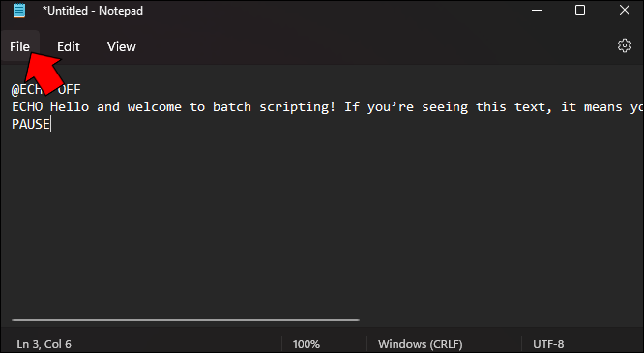Viewport: 644px width, 353px height.
Task: Click the word ECHO on line two
Action: click(x=27, y=107)
